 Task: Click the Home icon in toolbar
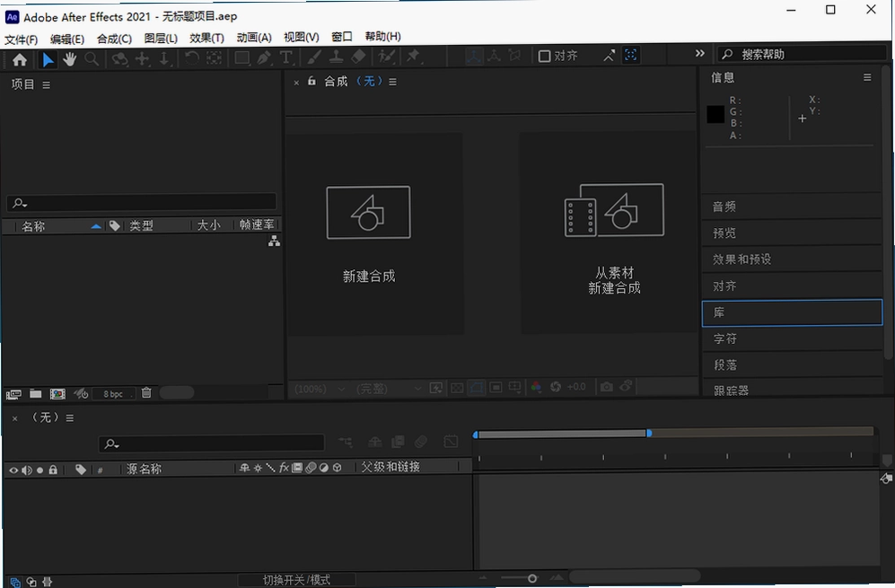click(20, 59)
